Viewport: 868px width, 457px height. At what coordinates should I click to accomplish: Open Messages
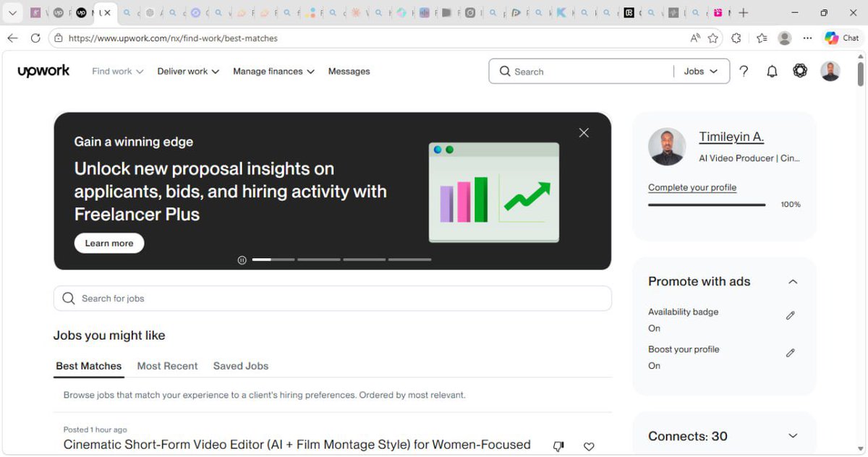coord(349,72)
